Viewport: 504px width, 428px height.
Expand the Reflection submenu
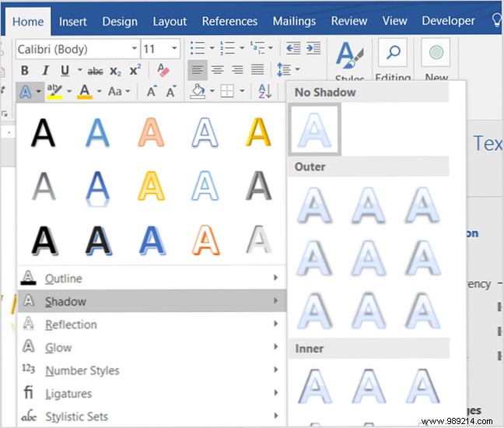point(152,325)
